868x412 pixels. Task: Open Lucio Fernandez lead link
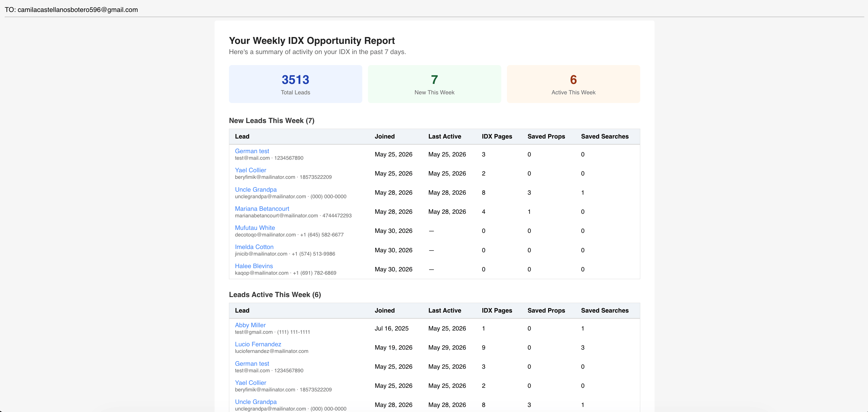click(x=258, y=344)
